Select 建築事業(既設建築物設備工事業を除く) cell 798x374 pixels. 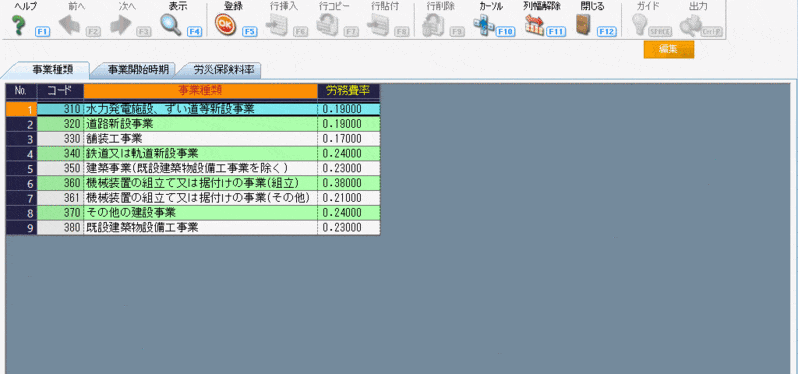201,168
